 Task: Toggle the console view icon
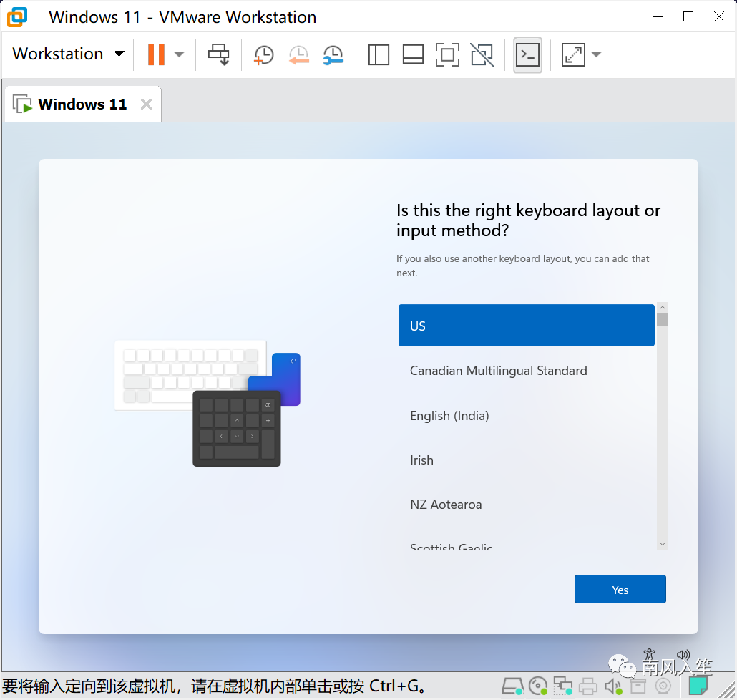point(527,55)
